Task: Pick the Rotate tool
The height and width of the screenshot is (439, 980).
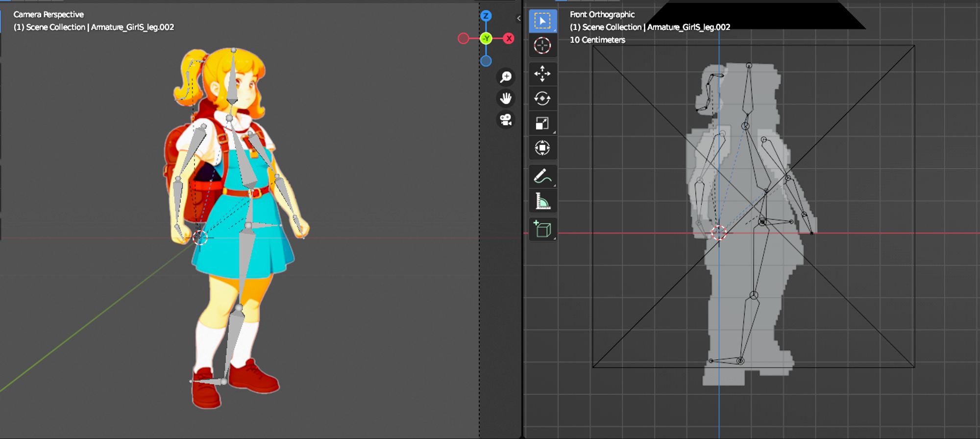Action: (x=542, y=98)
